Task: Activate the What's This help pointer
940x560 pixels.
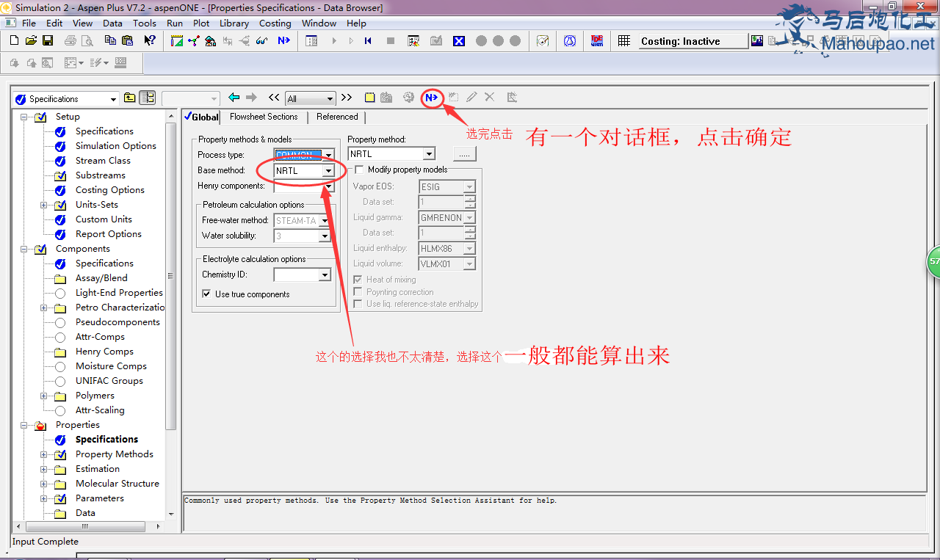Action: [x=149, y=41]
